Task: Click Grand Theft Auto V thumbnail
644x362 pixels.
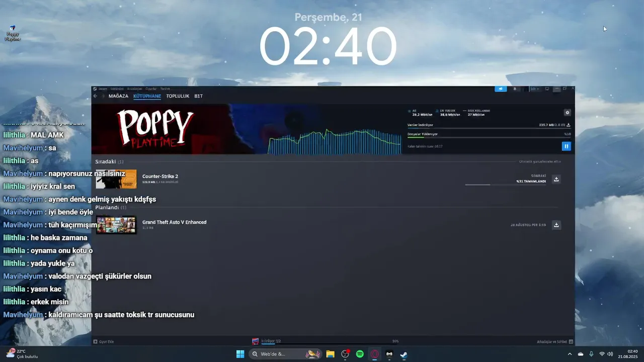Action: pos(116,225)
